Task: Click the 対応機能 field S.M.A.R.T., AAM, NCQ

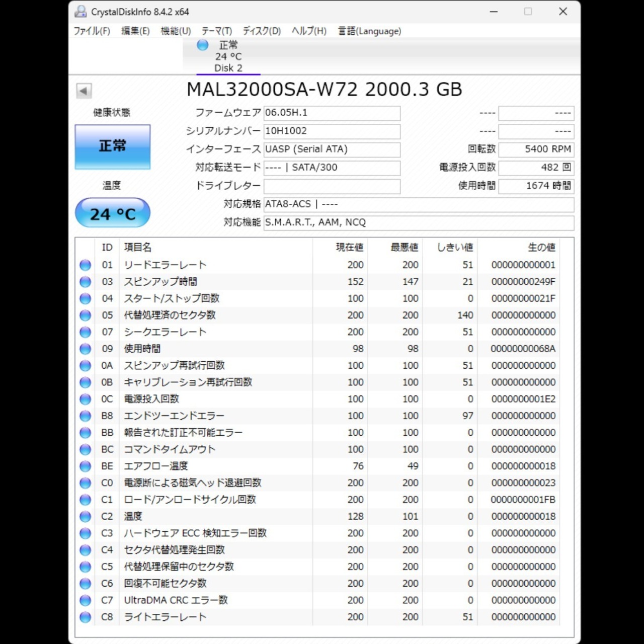Action: click(419, 223)
